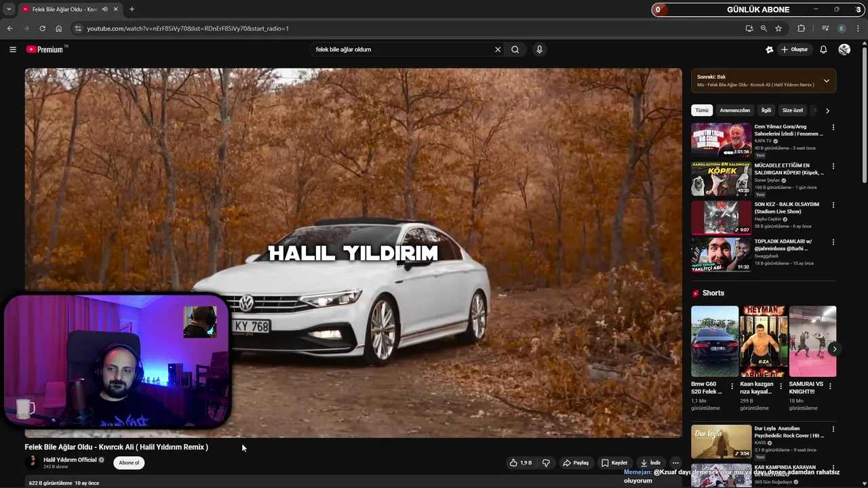This screenshot has height=488, width=868.
Task: Open a new browser tab
Action: coord(132,9)
